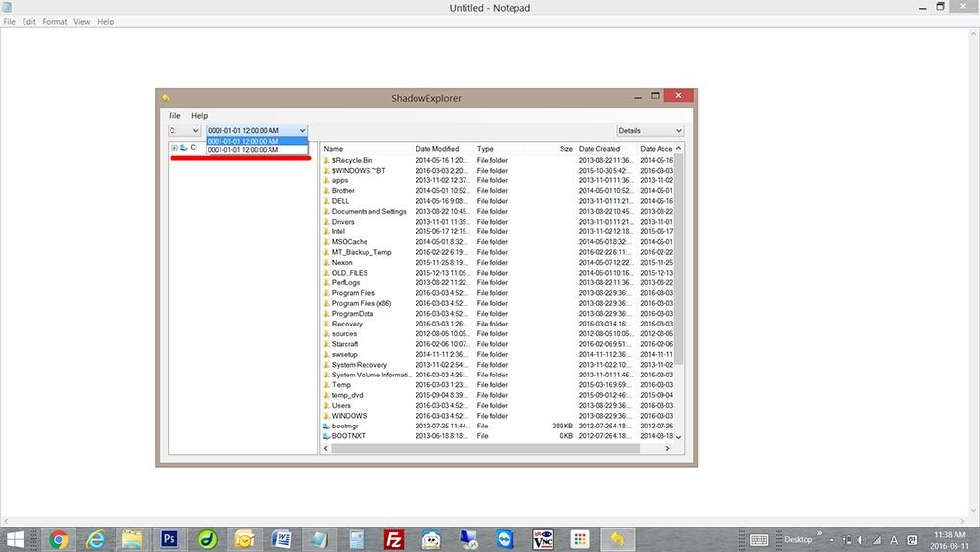
Task: Click the BOOTNXT file icon
Action: pos(326,435)
